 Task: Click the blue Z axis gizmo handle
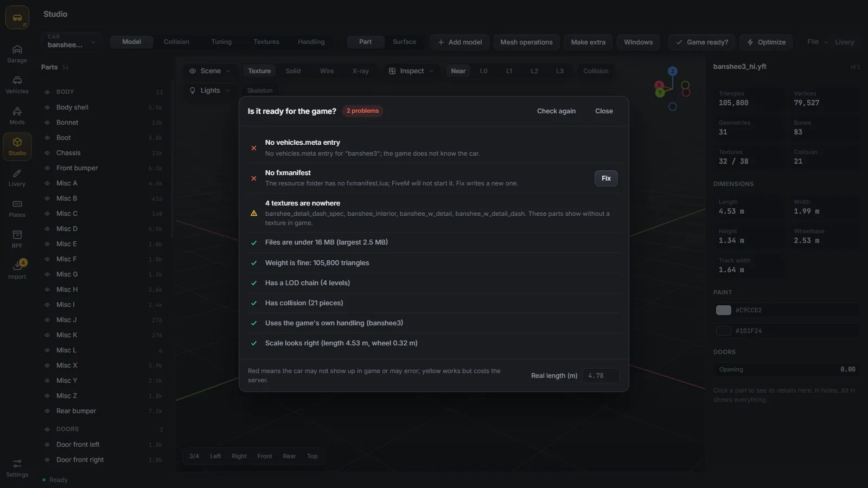tap(673, 71)
